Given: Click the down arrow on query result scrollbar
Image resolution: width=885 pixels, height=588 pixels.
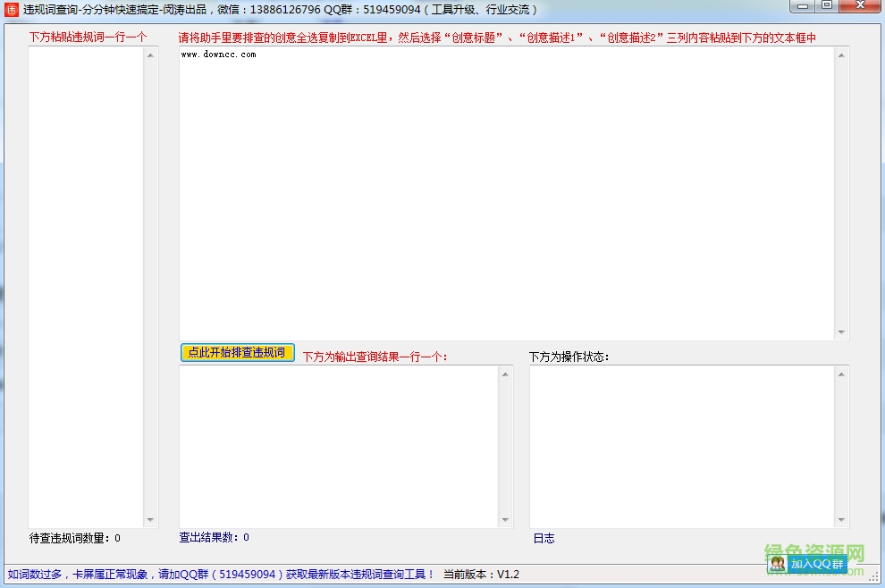Looking at the screenshot, I should coord(506,518).
